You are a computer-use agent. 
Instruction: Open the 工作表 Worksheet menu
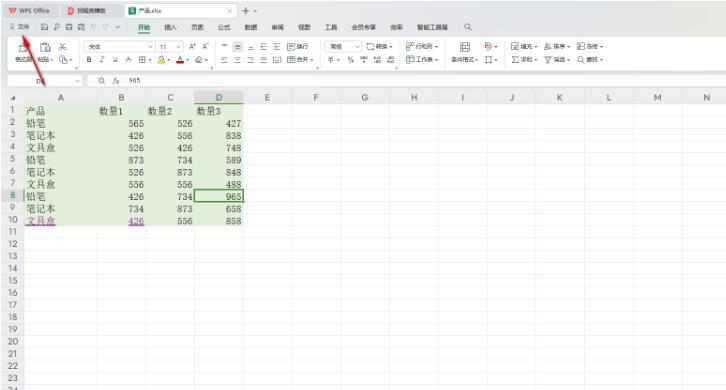[422, 60]
